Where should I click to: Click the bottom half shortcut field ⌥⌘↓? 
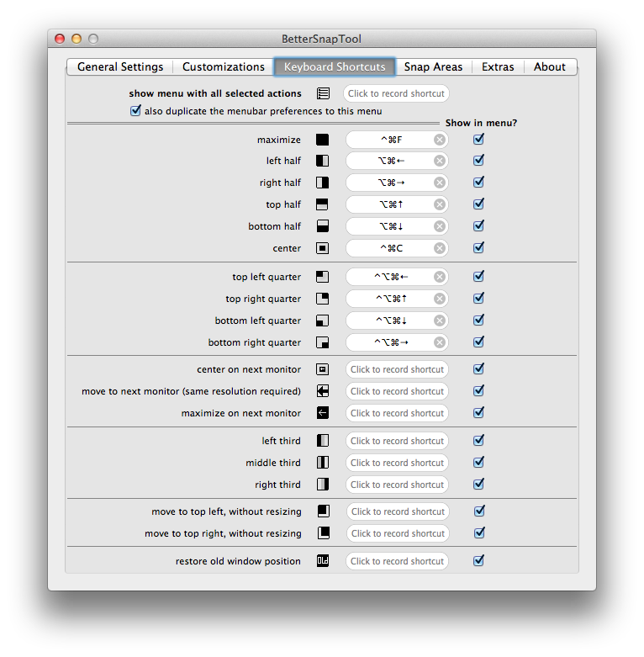(397, 226)
